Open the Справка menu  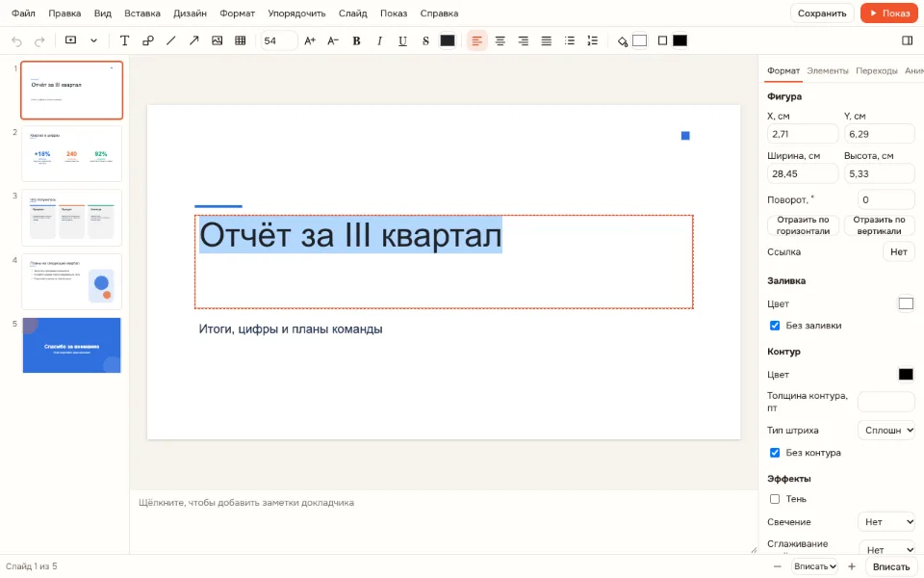tap(439, 13)
